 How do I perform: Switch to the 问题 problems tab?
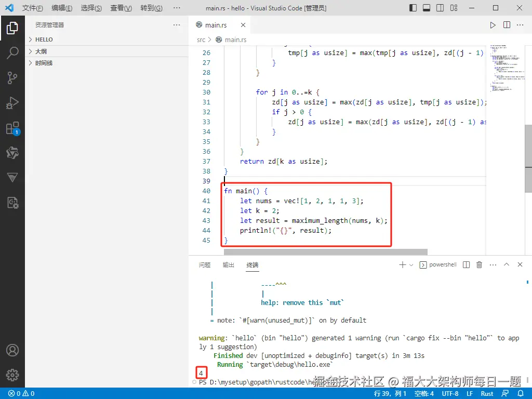tap(205, 265)
